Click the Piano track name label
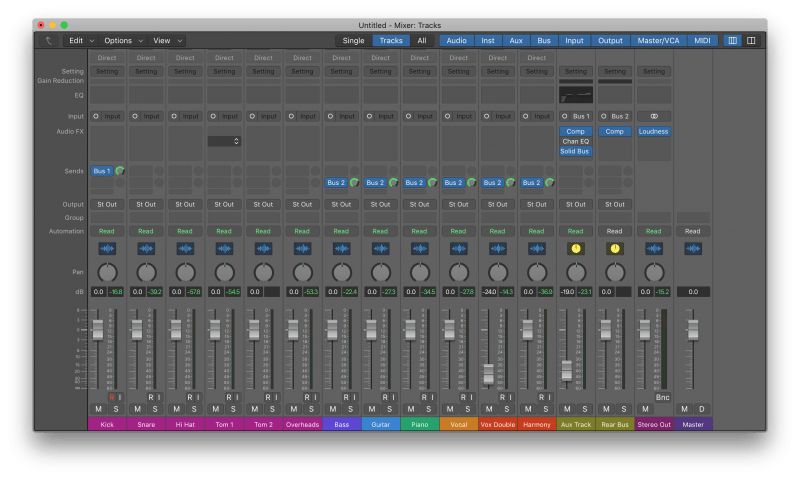The width and height of the screenshot is (800, 479). coord(420,424)
